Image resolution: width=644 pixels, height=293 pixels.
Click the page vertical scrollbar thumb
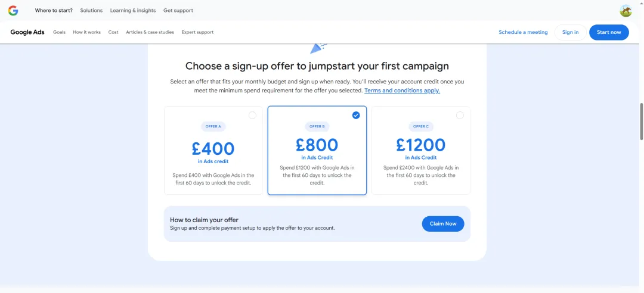641,121
